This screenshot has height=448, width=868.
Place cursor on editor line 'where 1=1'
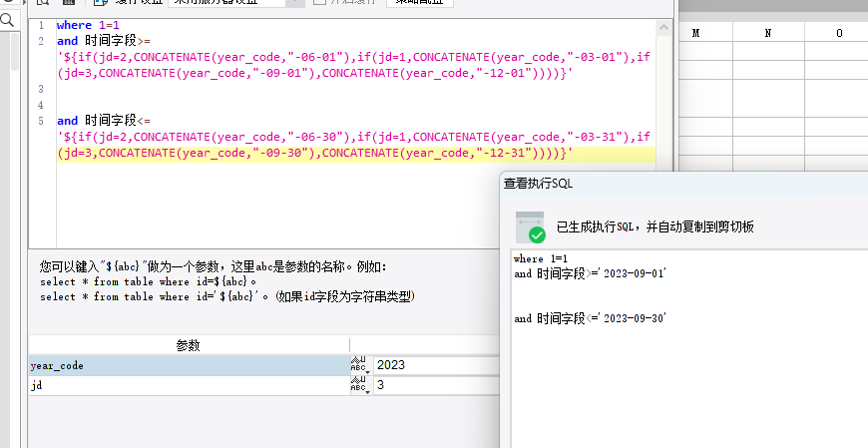pos(88,25)
